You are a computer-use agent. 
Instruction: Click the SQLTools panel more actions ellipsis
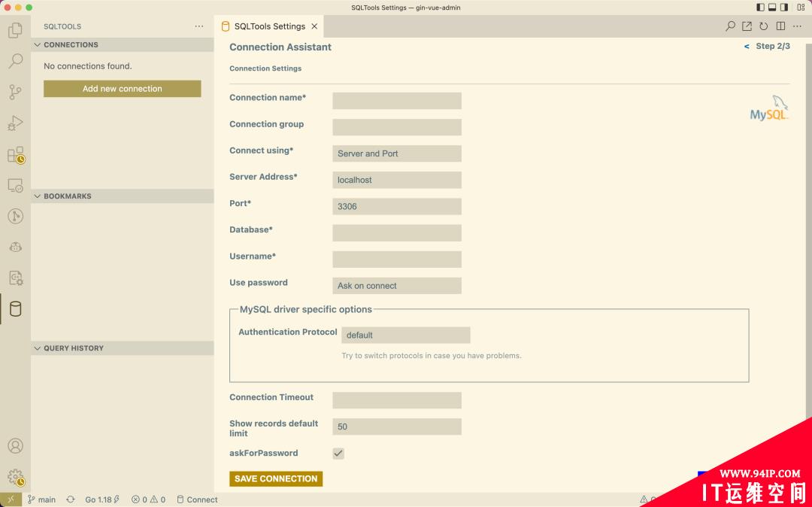199,26
